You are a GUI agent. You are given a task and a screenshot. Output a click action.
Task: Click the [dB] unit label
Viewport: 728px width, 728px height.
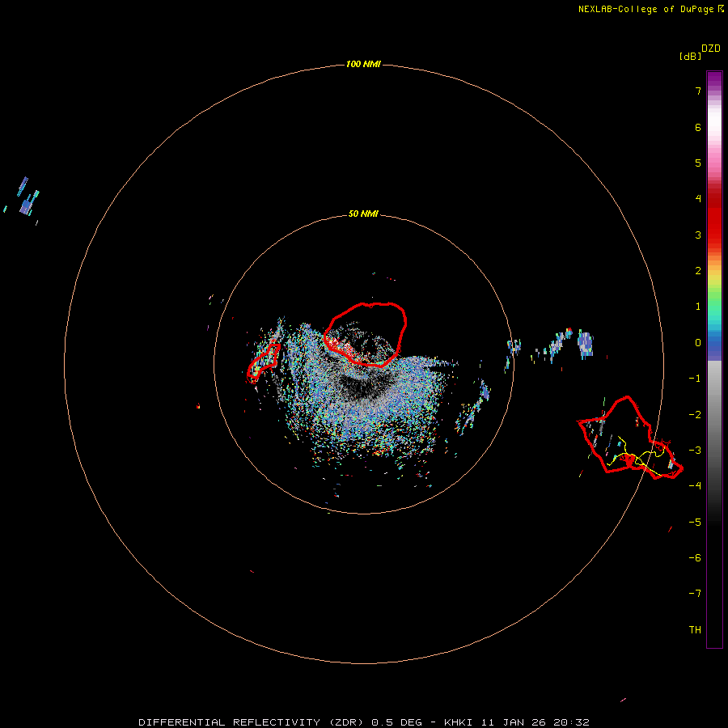pyautogui.click(x=690, y=56)
